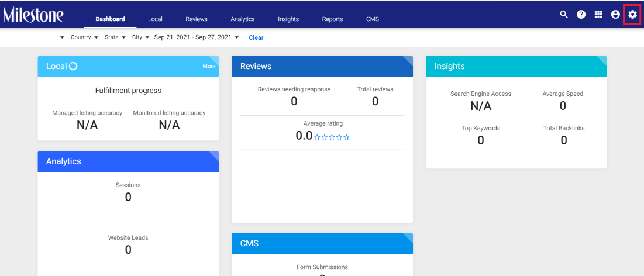The image size is (644, 276).
Task: Click the Total reviews label
Action: click(375, 89)
